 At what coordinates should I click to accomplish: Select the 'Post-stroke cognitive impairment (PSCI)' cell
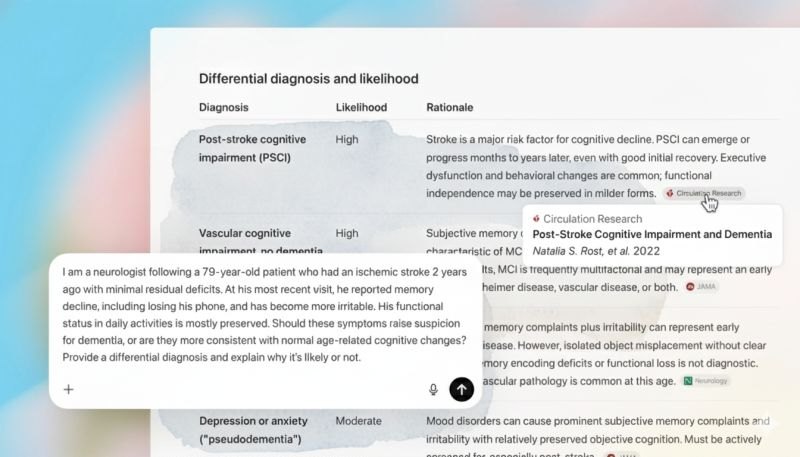pyautogui.click(x=253, y=148)
